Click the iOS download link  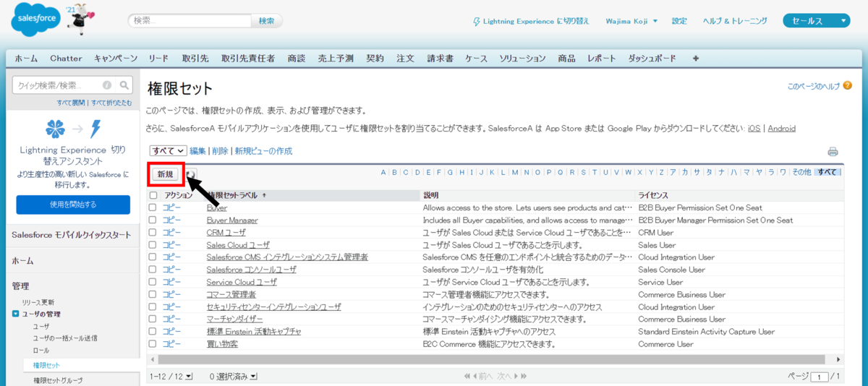click(754, 128)
